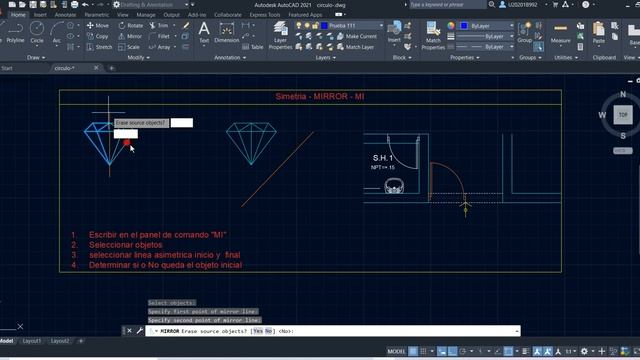The height and width of the screenshot is (360, 640).
Task: Expand the Modify panel
Action: point(138,58)
